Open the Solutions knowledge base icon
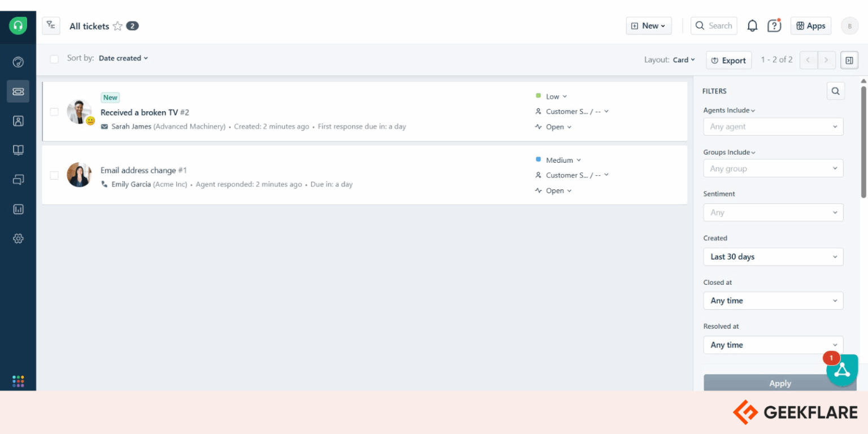This screenshot has height=434, width=868. click(x=18, y=150)
